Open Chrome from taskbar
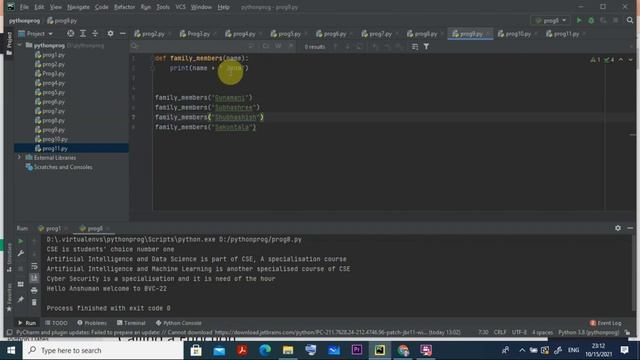 coord(403,350)
